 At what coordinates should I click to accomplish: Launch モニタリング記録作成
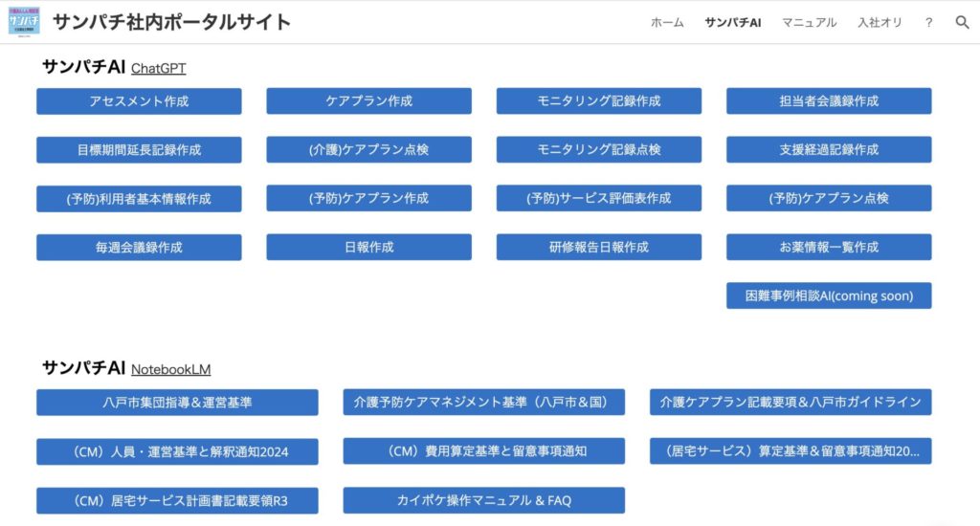click(598, 101)
